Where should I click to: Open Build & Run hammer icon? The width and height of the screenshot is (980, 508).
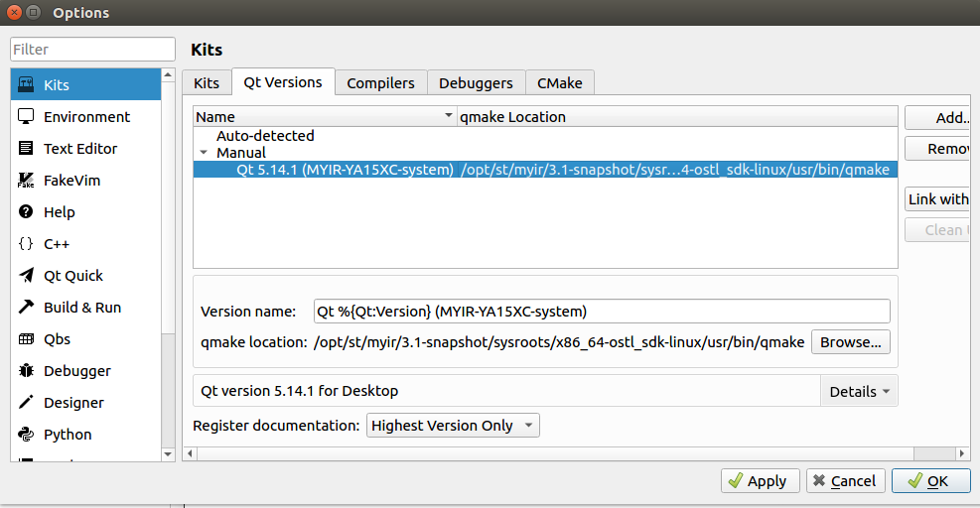(27, 308)
